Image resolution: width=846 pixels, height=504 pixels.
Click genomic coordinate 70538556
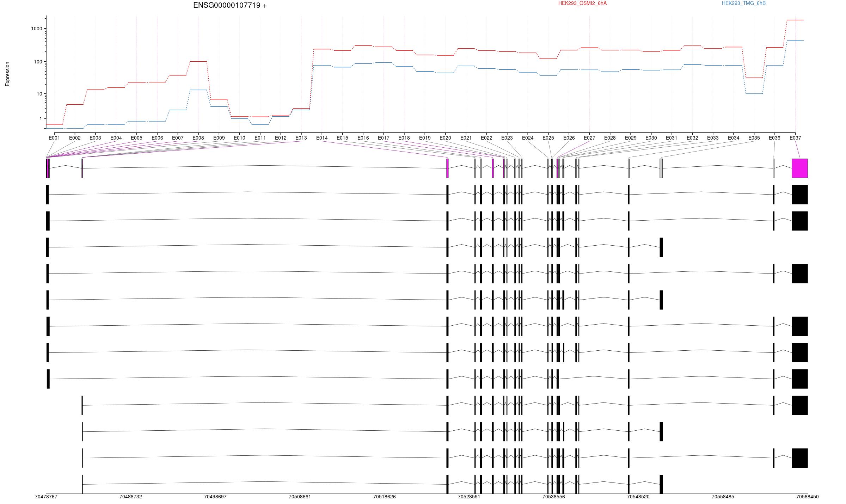tap(553, 497)
